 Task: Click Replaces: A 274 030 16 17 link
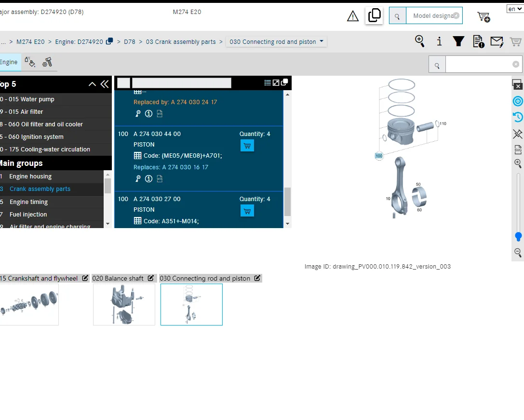(171, 167)
